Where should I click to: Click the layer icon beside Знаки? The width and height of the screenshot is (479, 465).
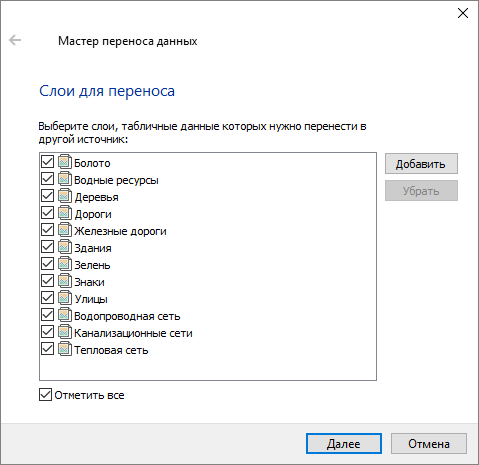[x=65, y=281]
